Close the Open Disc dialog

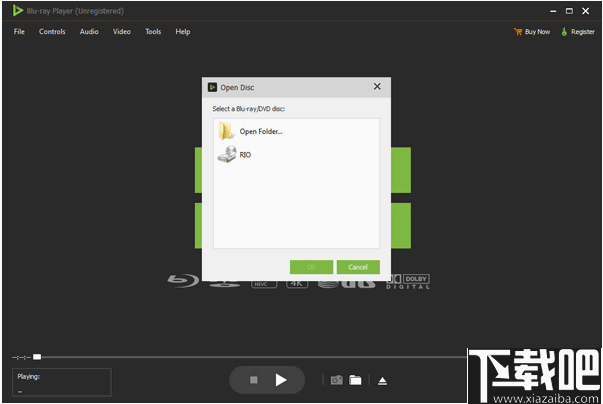click(377, 86)
